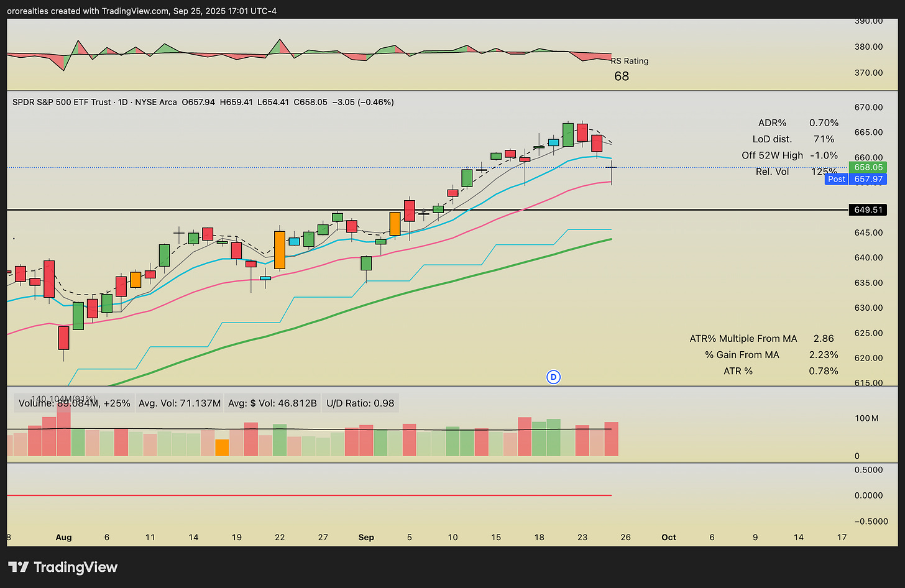Select the blue Post 657.97 price label
Screen dimensions: 905x588
tap(856, 179)
